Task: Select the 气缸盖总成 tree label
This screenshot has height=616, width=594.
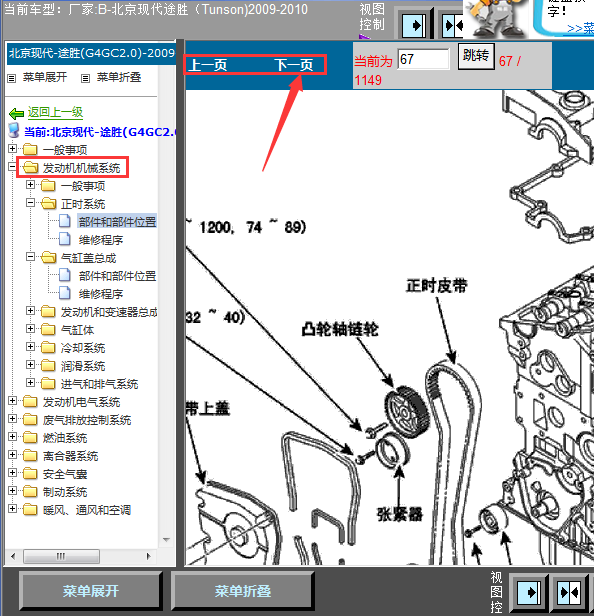Action: 88,258
